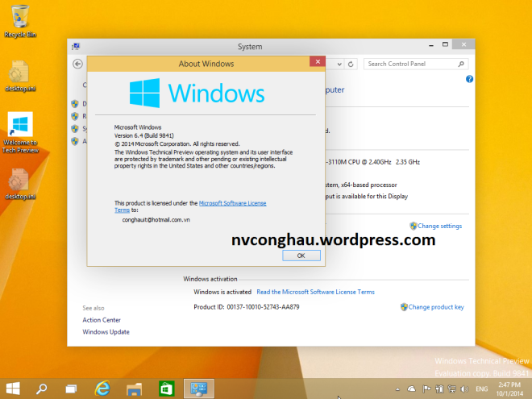Open Windows Update under See also
Screen dimensions: 532x399
pos(106,332)
